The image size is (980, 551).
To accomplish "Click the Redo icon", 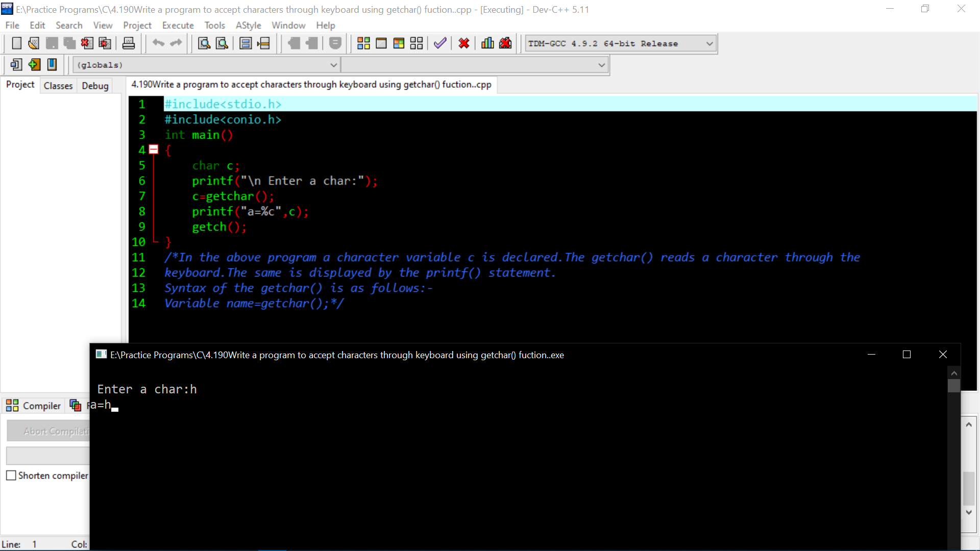I will click(x=176, y=43).
